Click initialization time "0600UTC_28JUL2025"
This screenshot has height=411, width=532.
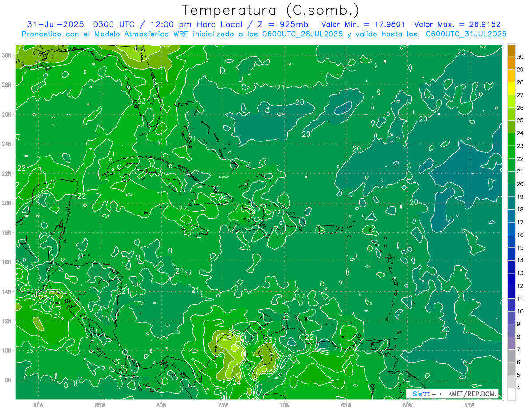pos(302,34)
